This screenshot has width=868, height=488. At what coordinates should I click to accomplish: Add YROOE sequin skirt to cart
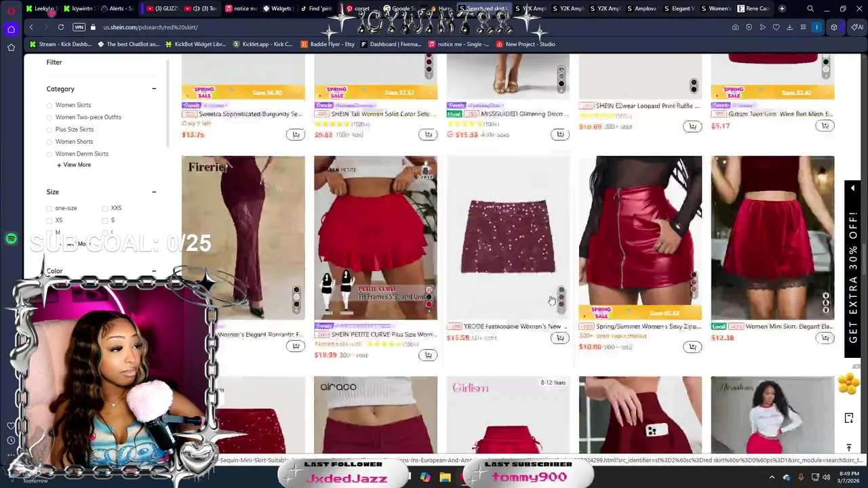click(560, 338)
